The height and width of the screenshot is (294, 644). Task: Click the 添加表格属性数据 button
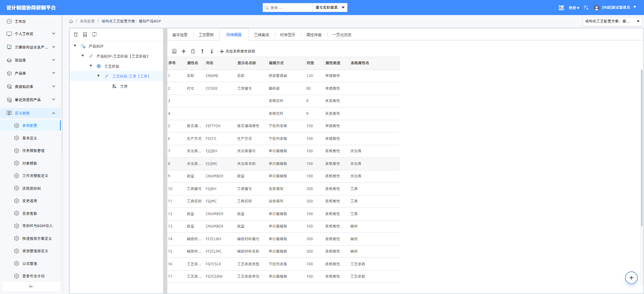(238, 51)
